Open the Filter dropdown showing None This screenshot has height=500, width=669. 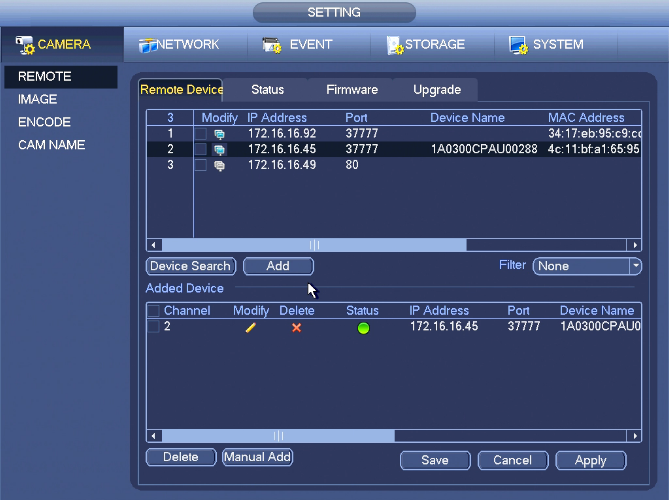(x=587, y=266)
